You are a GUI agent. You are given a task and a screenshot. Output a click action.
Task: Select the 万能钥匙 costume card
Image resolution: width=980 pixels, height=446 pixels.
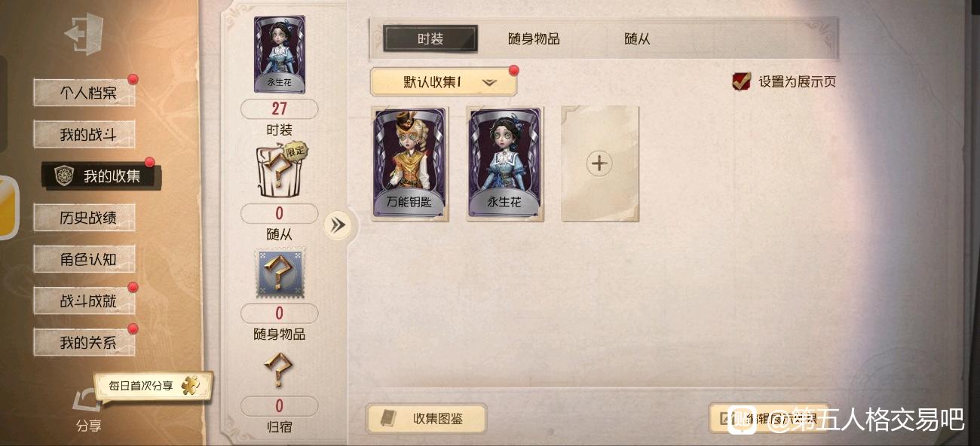[x=410, y=163]
